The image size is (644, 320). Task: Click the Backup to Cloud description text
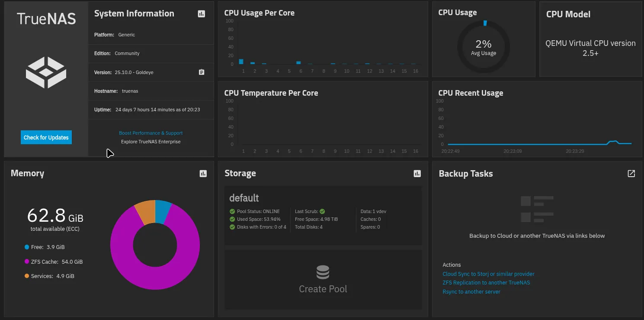coord(537,236)
